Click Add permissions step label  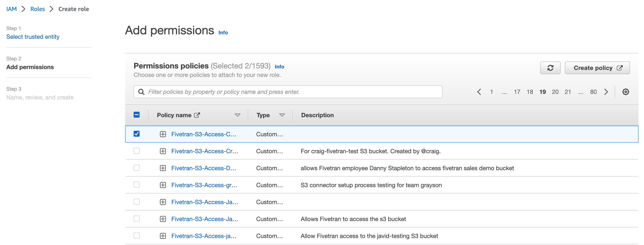30,67
